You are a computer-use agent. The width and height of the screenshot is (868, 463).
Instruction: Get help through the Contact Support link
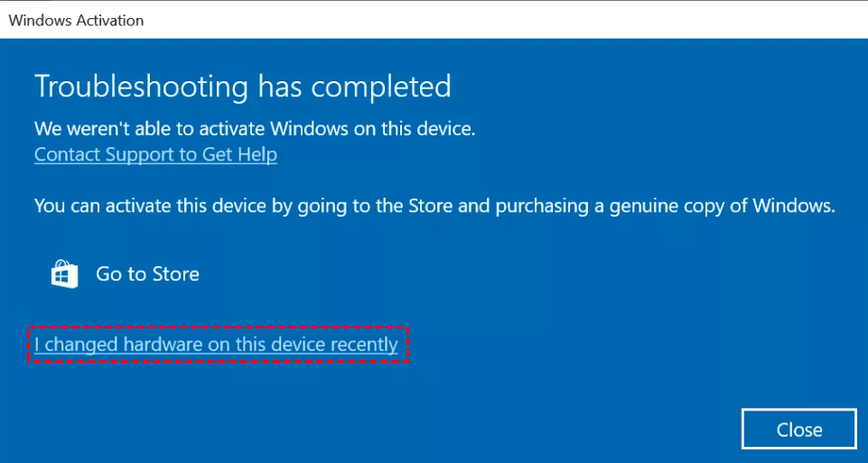tap(155, 154)
